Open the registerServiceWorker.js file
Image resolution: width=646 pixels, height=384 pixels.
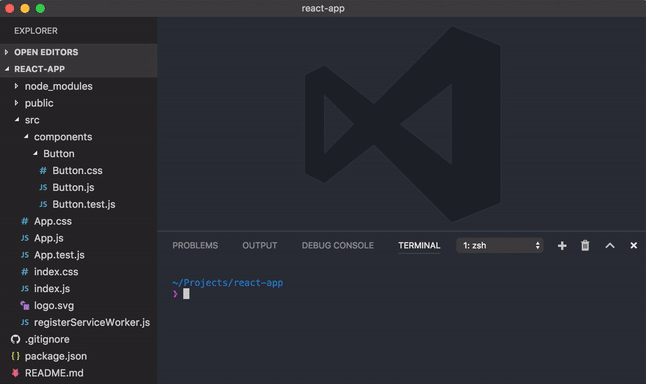coord(92,323)
